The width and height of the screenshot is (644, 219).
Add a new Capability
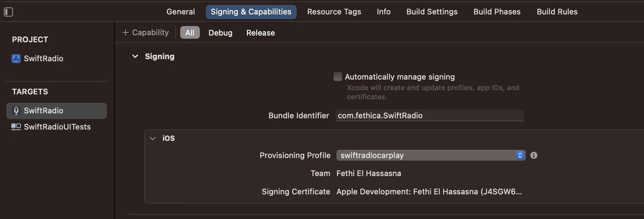[145, 33]
